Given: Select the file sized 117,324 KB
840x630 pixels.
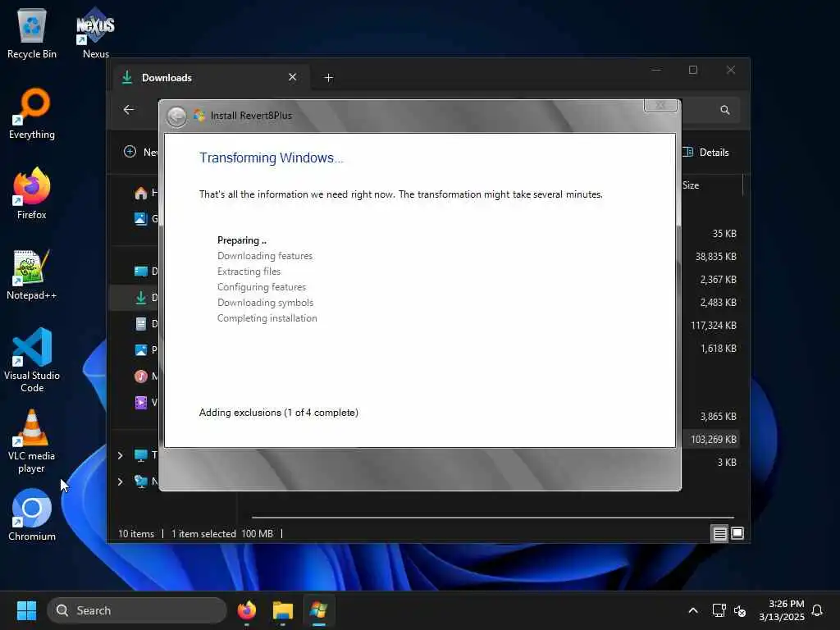Looking at the screenshot, I should (713, 326).
